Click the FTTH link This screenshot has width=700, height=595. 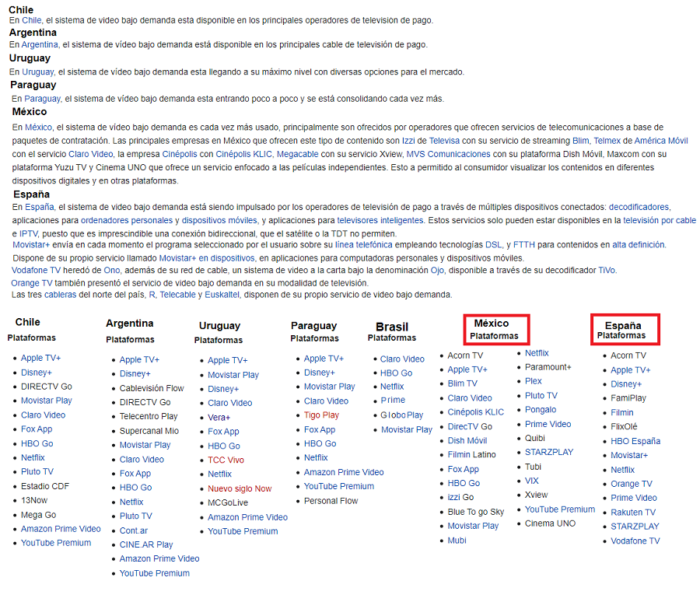[x=524, y=244]
